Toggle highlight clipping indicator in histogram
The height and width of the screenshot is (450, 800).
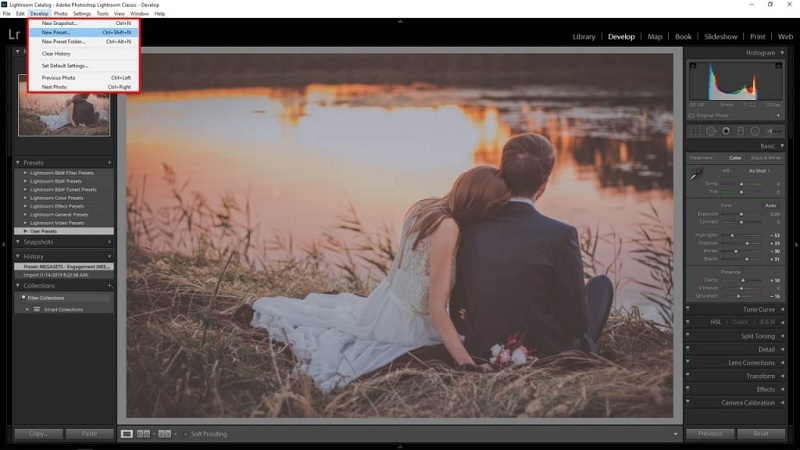(x=779, y=65)
